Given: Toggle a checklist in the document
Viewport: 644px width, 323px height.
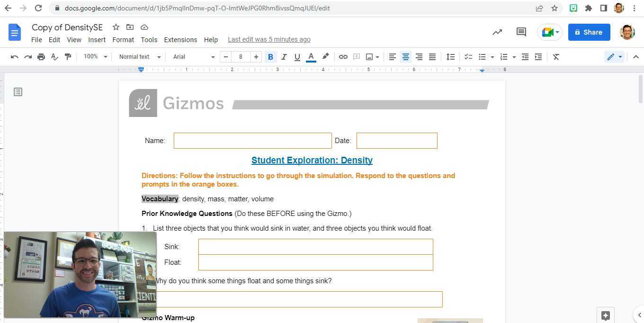Looking at the screenshot, I should pos(468,57).
